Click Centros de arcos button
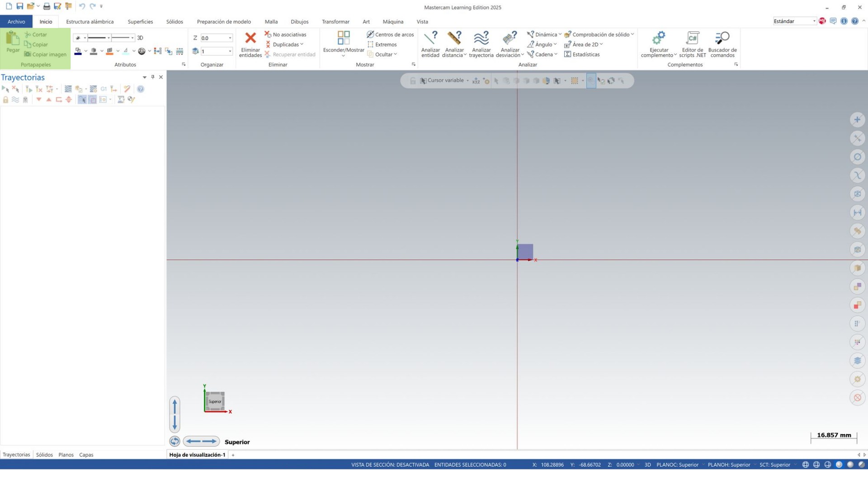 tap(390, 34)
